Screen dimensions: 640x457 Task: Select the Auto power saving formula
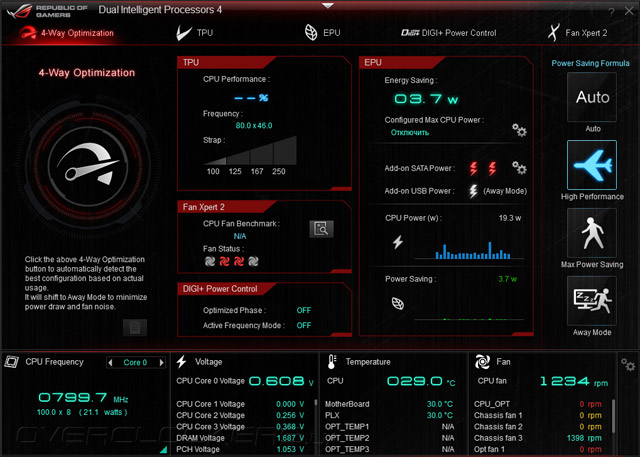tap(592, 97)
